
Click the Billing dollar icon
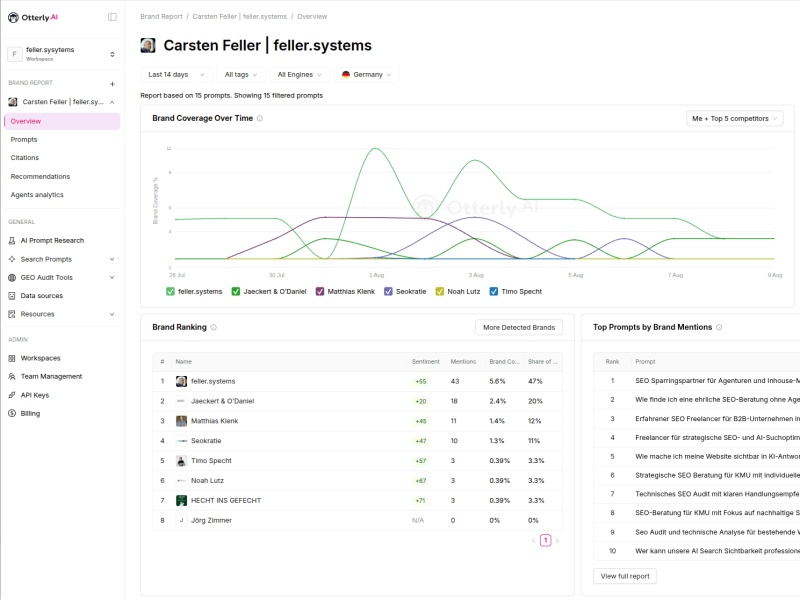[x=12, y=413]
